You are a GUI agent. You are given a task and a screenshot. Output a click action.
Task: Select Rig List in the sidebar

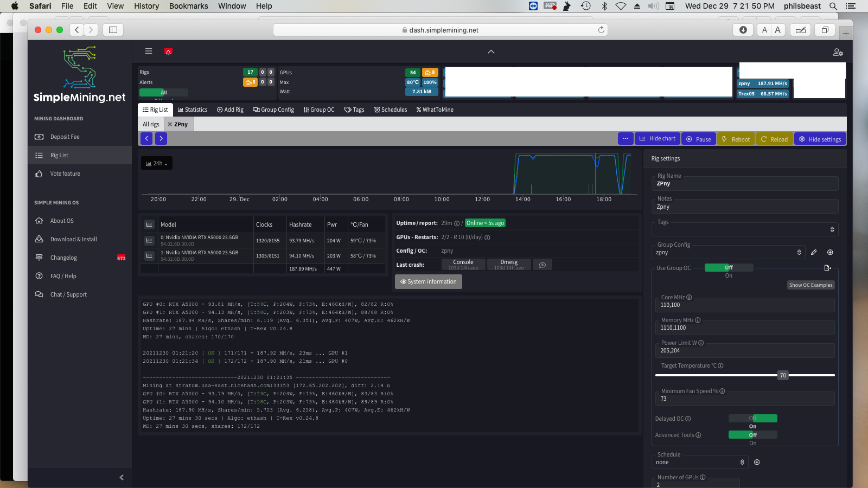[80, 155]
